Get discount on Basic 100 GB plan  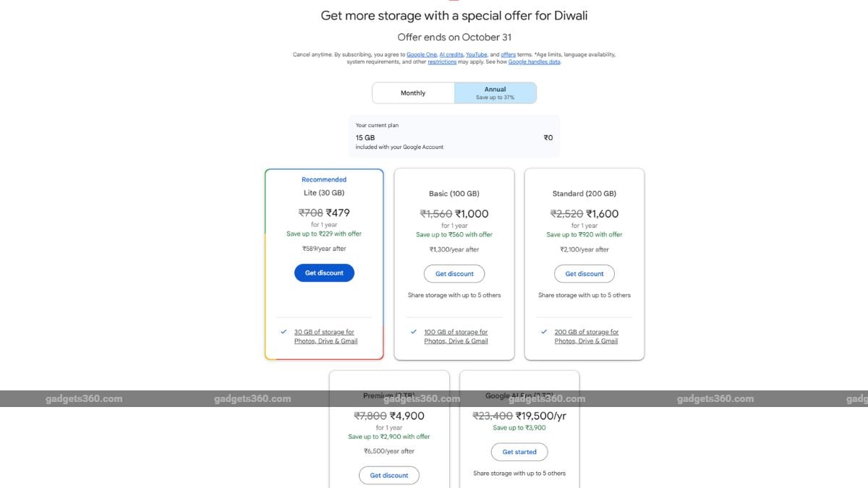click(454, 274)
